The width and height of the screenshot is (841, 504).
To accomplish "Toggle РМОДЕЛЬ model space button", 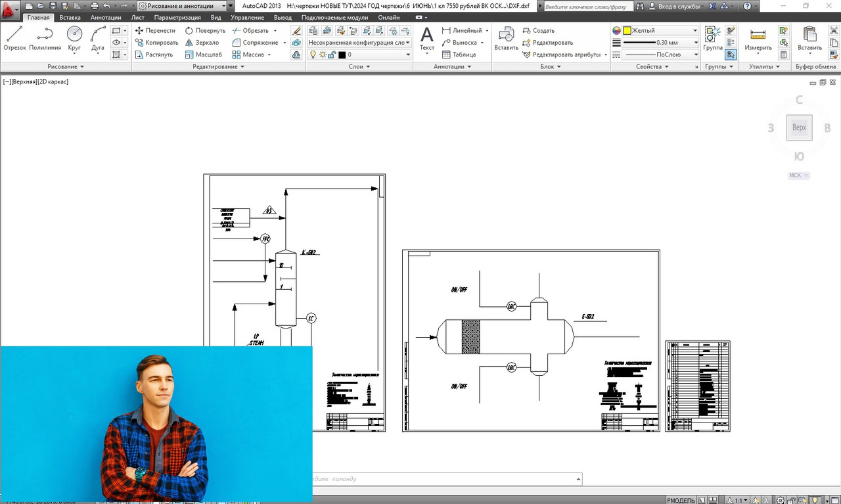I will click(681, 500).
